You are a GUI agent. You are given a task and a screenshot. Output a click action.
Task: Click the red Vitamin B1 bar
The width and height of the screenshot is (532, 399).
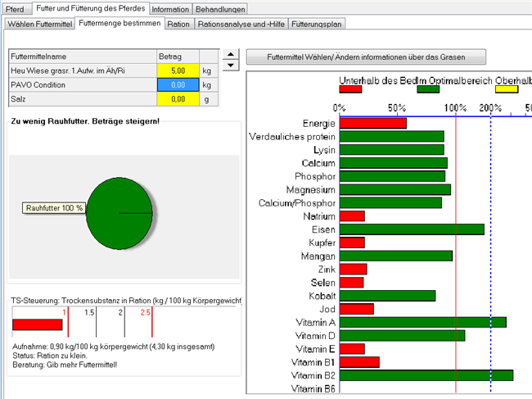coord(359,362)
